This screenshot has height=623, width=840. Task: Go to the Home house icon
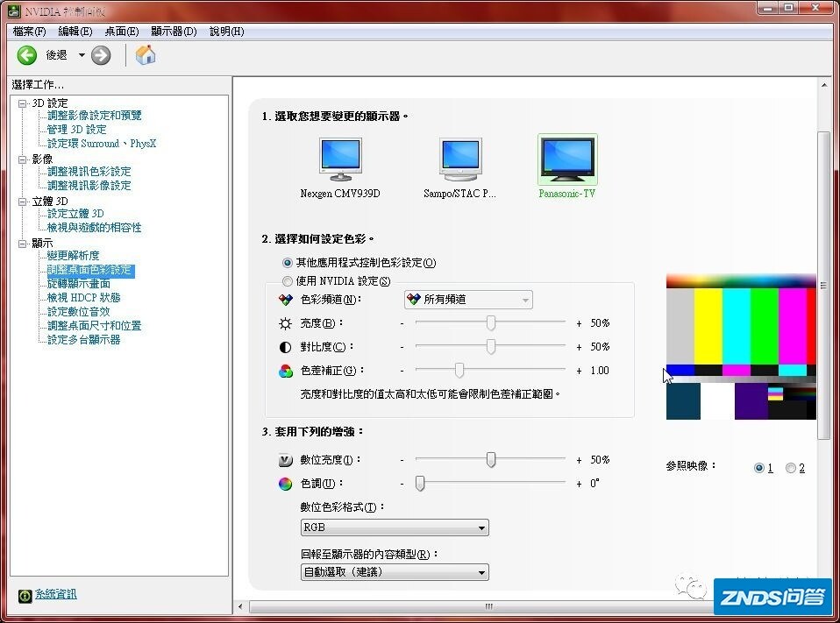[146, 55]
